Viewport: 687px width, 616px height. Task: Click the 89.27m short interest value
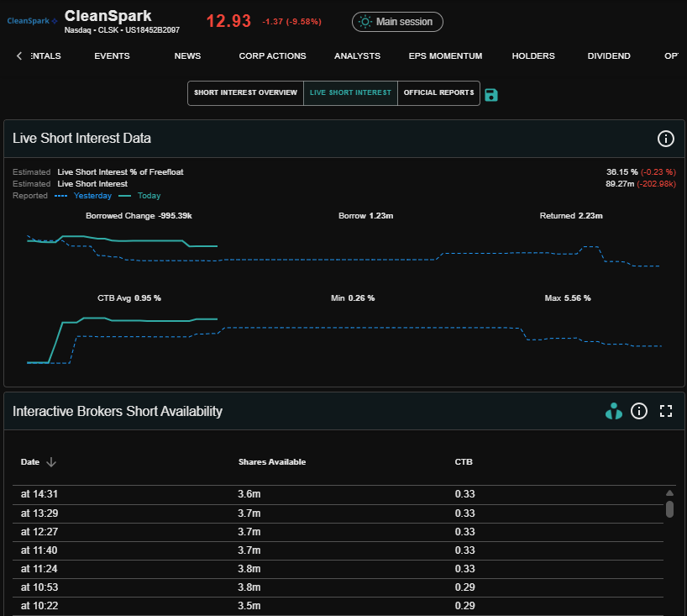coord(620,184)
